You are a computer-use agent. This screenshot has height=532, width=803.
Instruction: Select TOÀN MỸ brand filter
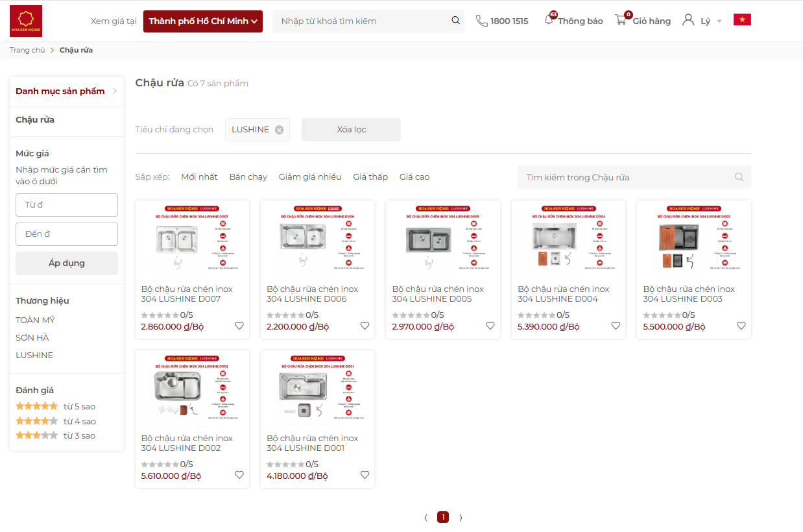click(36, 320)
